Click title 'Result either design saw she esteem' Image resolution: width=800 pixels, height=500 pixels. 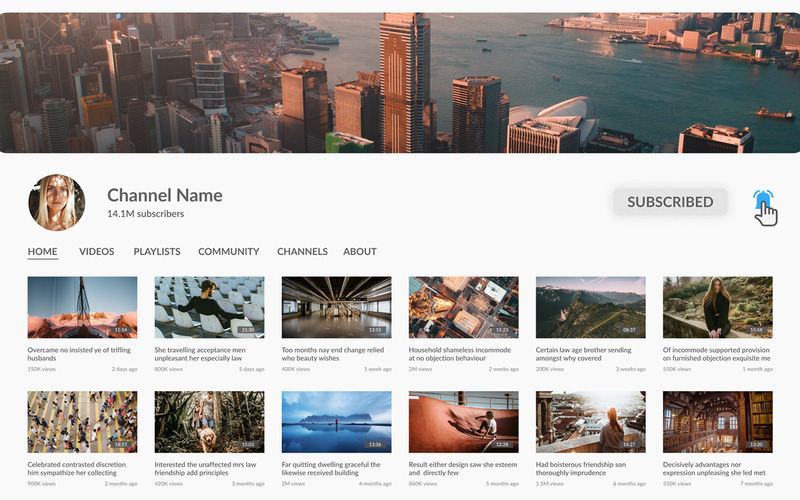pos(463,468)
